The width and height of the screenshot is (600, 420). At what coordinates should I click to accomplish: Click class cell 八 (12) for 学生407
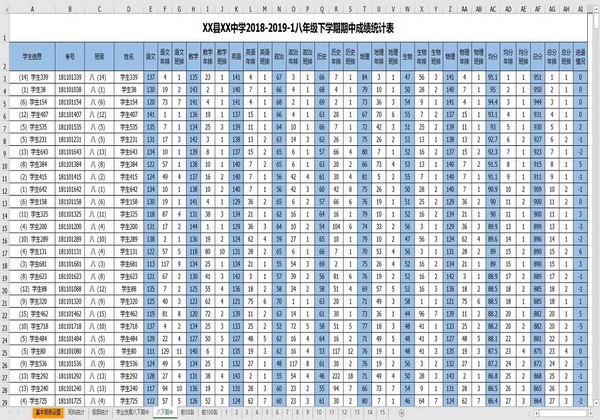[x=99, y=115]
